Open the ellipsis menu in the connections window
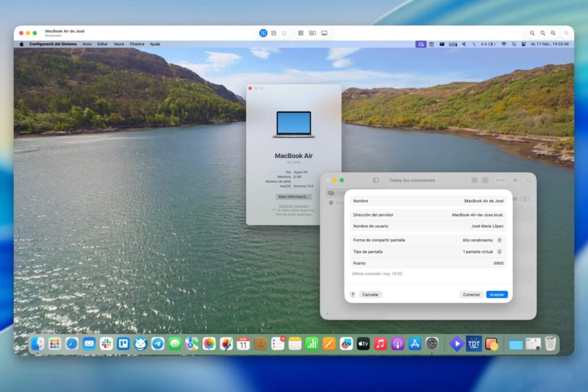 (500, 180)
